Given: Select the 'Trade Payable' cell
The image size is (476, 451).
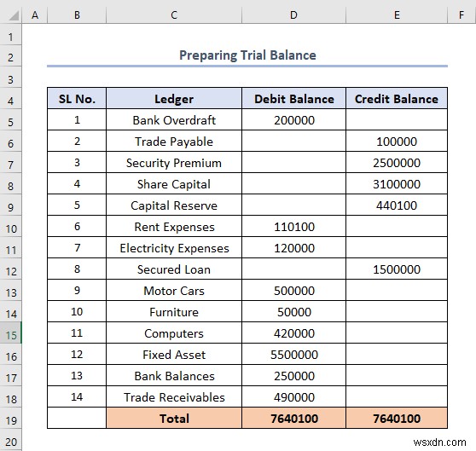Looking at the screenshot, I should point(174,141).
